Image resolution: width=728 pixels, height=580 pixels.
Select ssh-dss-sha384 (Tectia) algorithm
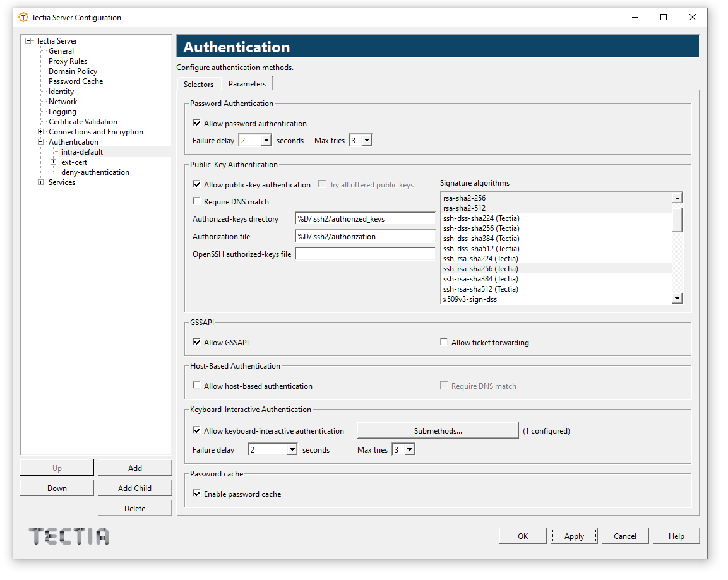[557, 239]
